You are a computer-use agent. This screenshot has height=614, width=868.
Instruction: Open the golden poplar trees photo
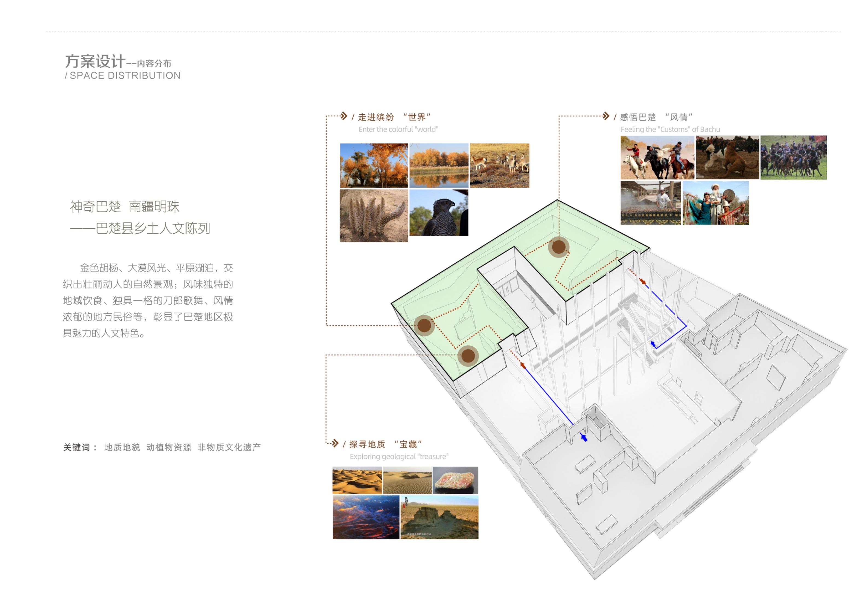(374, 165)
